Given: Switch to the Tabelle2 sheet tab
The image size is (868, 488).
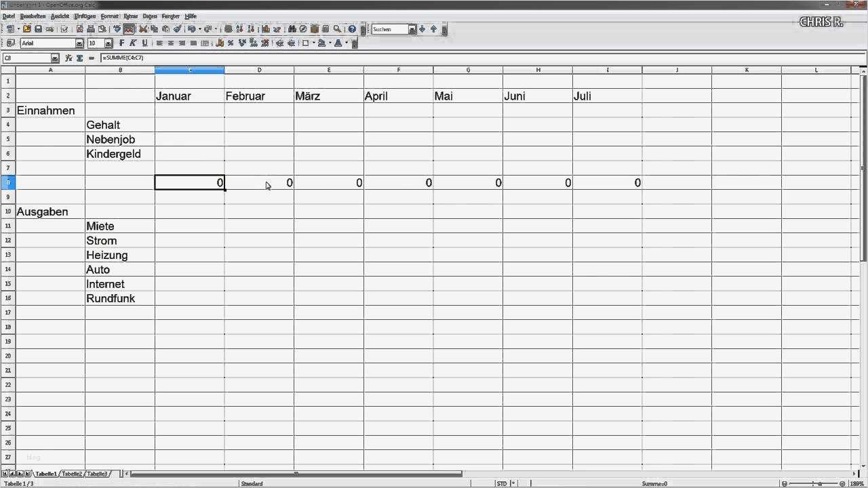Looking at the screenshot, I should click(73, 474).
